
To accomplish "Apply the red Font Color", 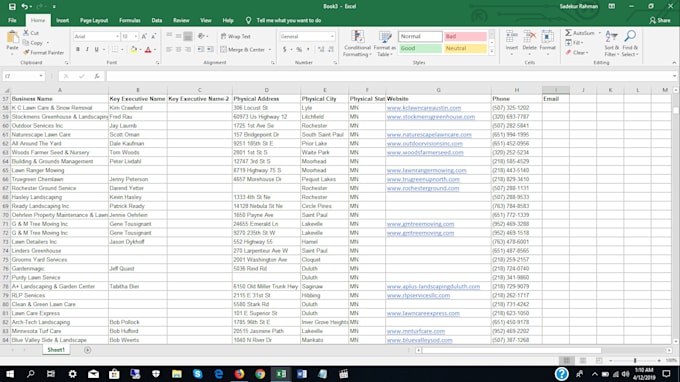I will (148, 49).
